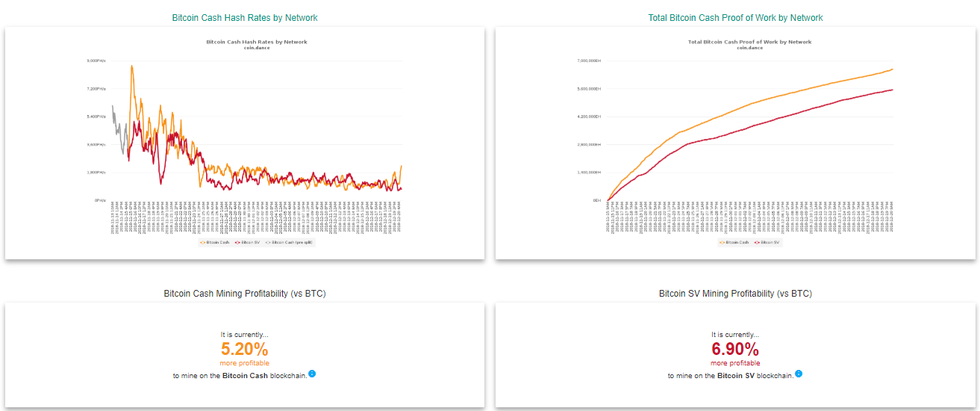
Task: Click end of red line in Proof of Work chart
Action: [892, 90]
